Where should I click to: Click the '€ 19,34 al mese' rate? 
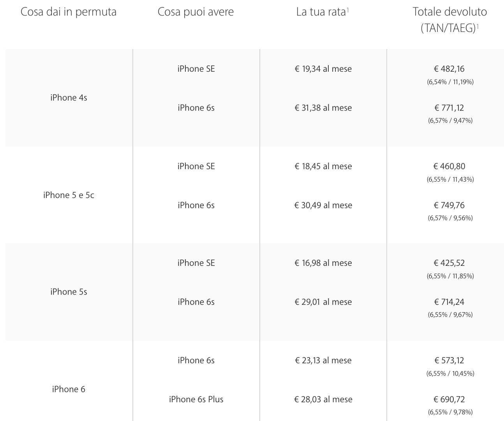(x=323, y=69)
